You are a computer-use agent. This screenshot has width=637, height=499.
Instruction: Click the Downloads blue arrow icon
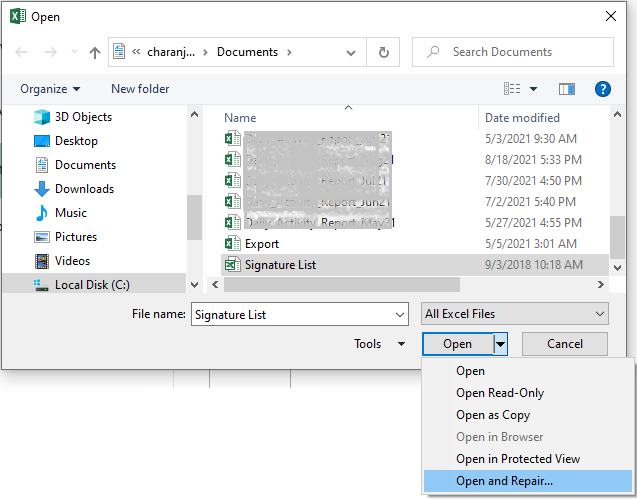[42, 189]
